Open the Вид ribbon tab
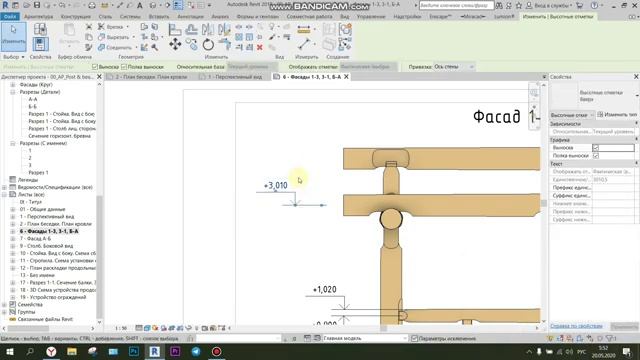Viewport: 640px width, 360px height. 344,16
